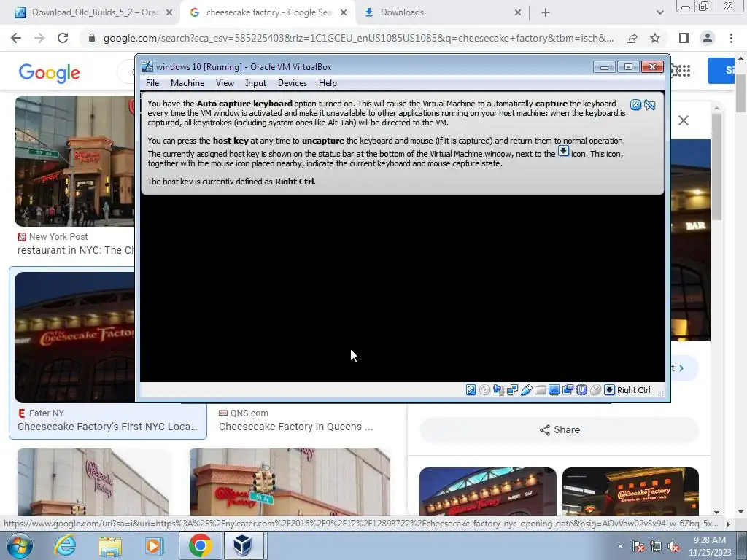Viewport: 747px width, 560px height.
Task: Click the mouse integration icon in VirtualBox status bar
Action: (595, 390)
